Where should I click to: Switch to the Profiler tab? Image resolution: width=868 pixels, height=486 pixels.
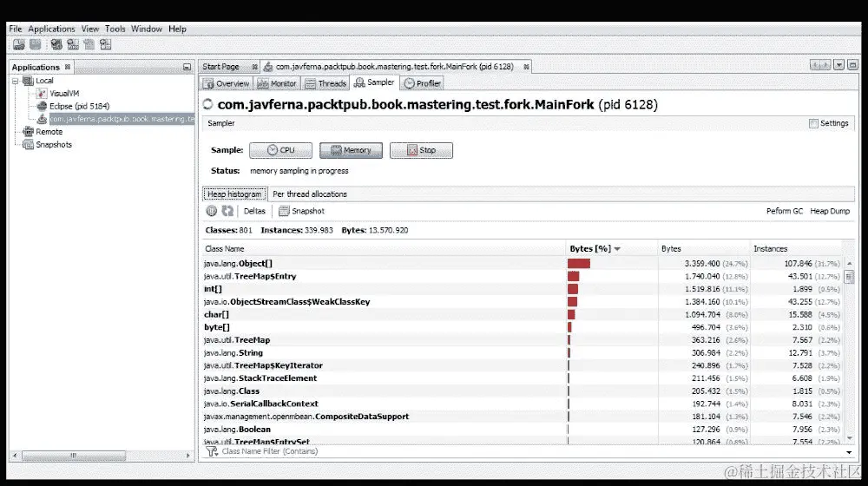423,83
